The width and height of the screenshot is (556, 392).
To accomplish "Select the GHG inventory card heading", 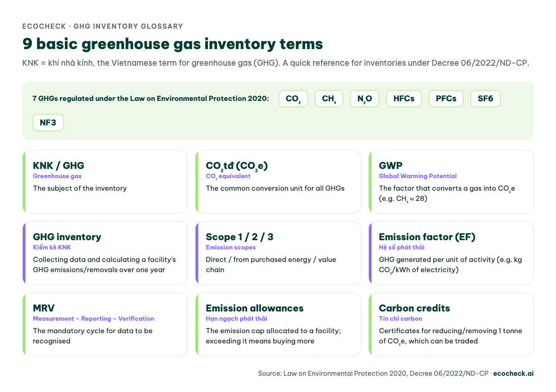I will pos(67,237).
